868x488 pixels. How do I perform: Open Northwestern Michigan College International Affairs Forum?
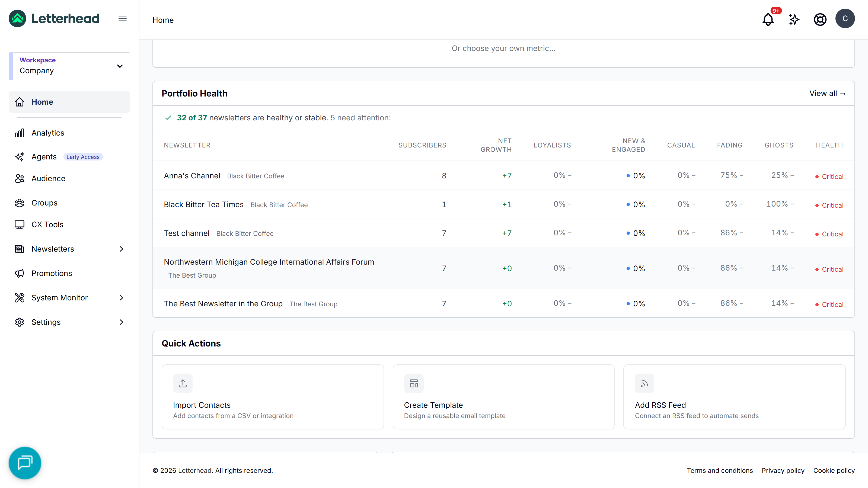point(503,268)
